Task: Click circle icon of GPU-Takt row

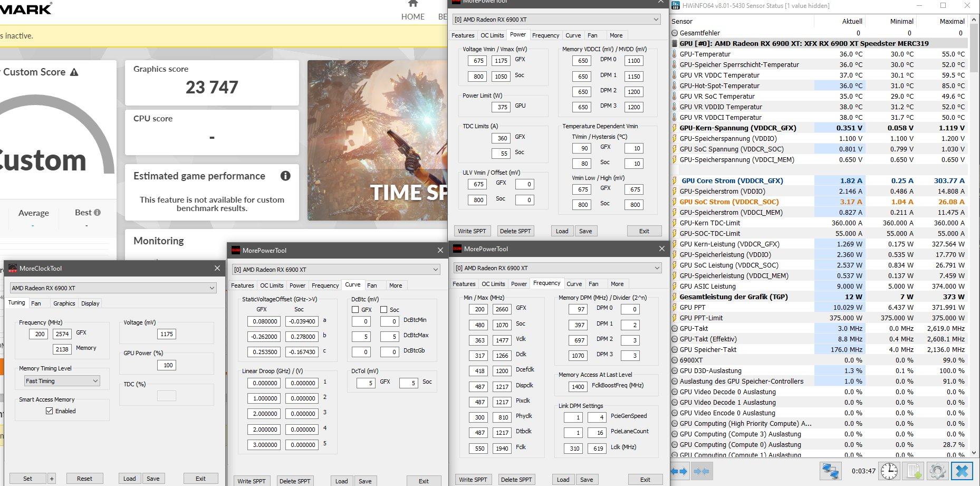Action: (675, 328)
